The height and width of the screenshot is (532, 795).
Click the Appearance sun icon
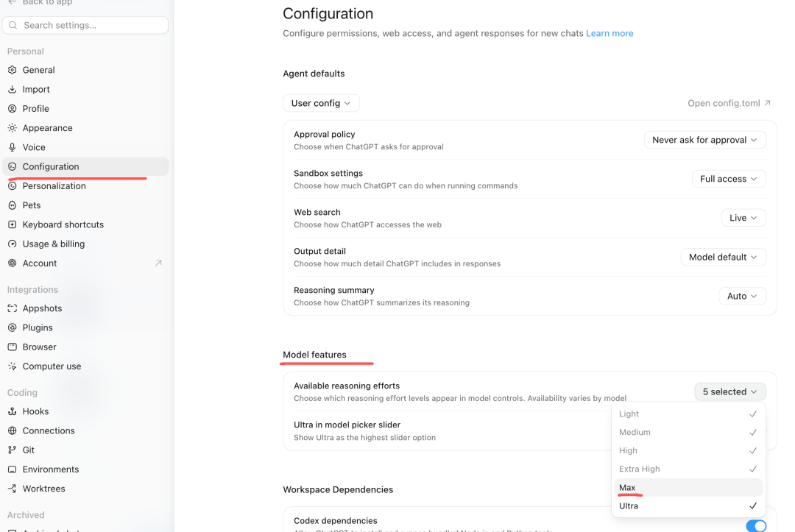(x=13, y=128)
